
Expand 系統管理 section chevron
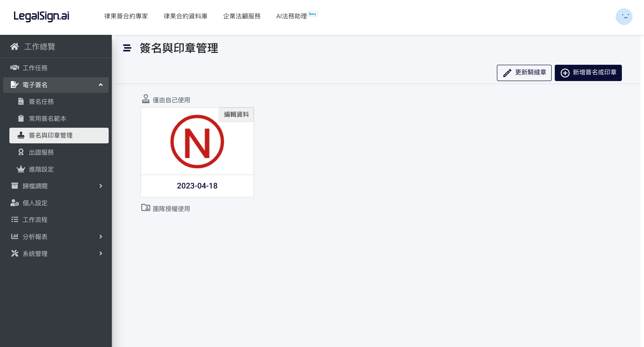tap(101, 254)
